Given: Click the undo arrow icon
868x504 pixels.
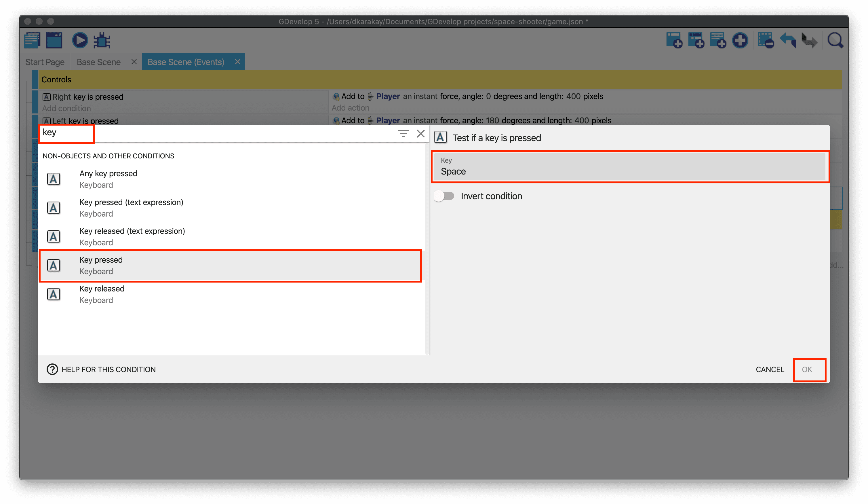Looking at the screenshot, I should click(788, 41).
